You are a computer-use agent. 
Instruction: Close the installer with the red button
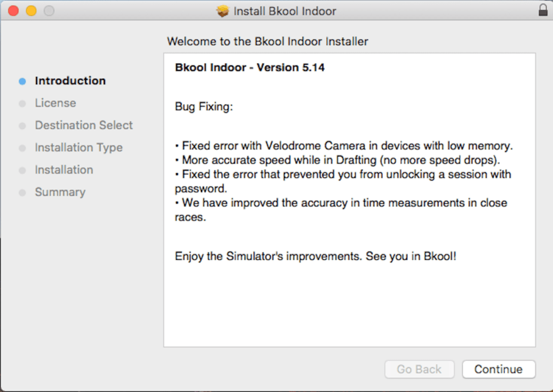tap(13, 11)
